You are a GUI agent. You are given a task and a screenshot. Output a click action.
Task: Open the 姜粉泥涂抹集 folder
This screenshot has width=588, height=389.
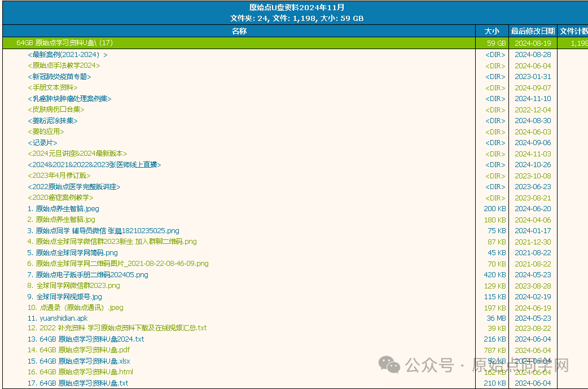[52, 121]
